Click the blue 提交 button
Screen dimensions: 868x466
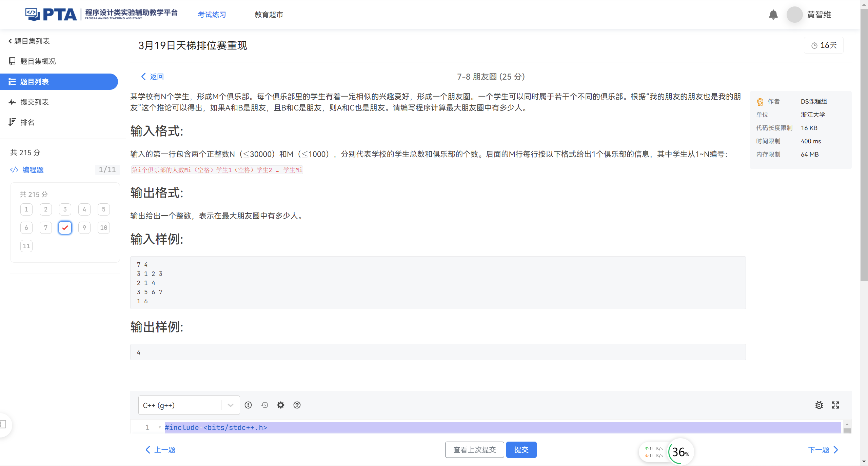[521, 450]
